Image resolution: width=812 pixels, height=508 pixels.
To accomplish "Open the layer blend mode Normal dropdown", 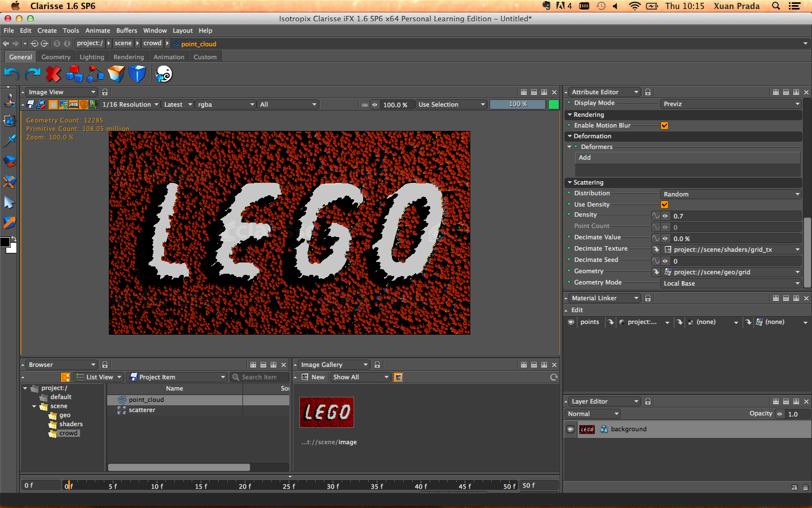I will 593,414.
